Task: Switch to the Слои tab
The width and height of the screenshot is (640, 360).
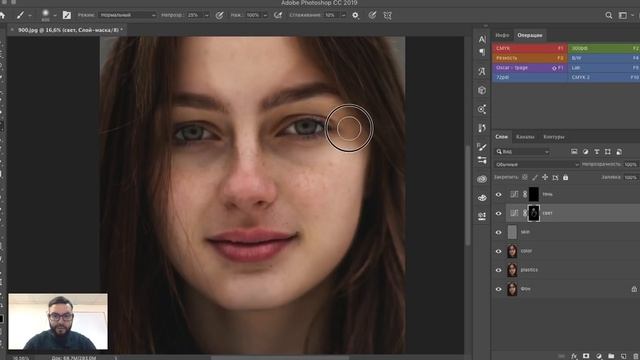Action: [x=502, y=137]
